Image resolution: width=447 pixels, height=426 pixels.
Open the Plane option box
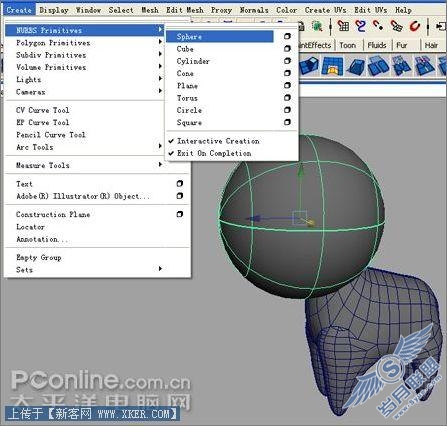(287, 85)
